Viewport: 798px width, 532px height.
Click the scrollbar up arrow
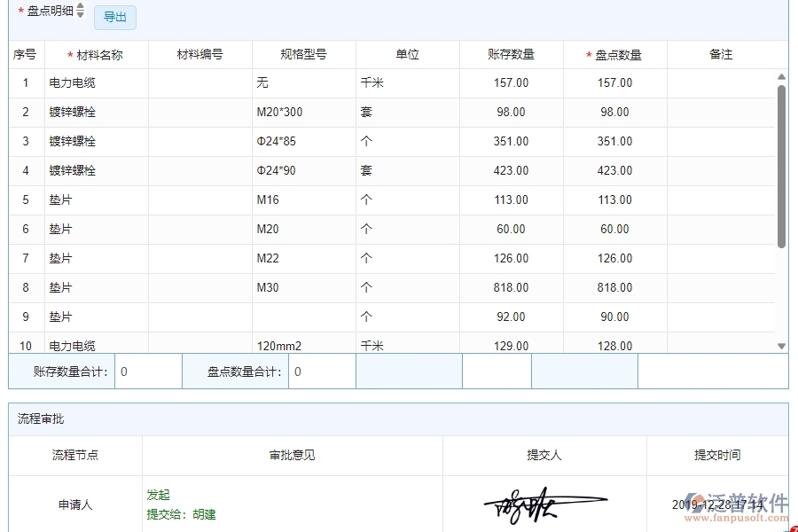pyautogui.click(x=783, y=78)
